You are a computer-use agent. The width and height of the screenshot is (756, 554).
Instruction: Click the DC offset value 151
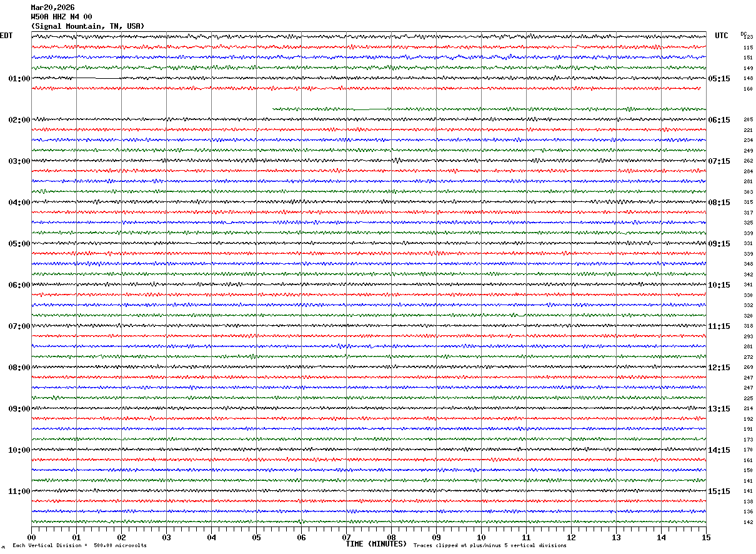tap(748, 58)
